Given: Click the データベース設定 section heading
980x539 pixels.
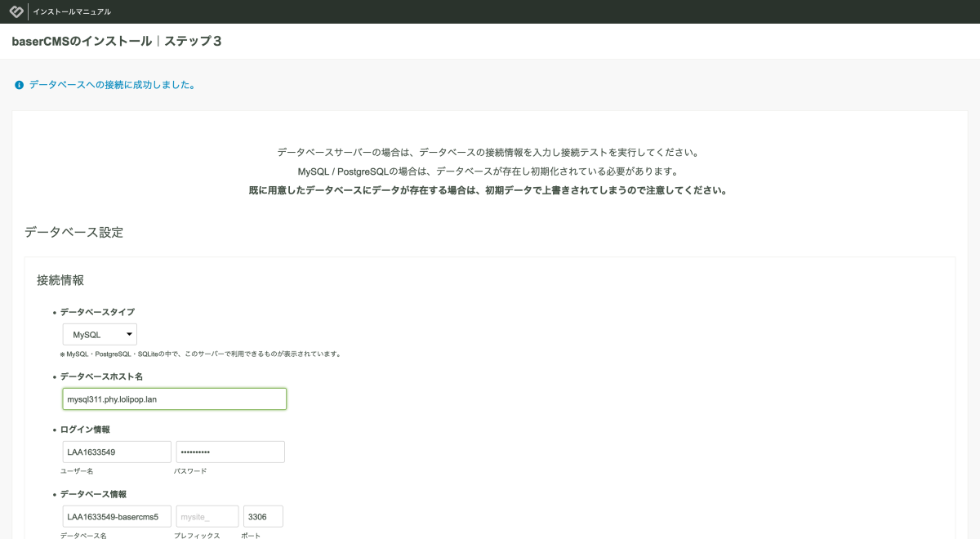Looking at the screenshot, I should (73, 232).
